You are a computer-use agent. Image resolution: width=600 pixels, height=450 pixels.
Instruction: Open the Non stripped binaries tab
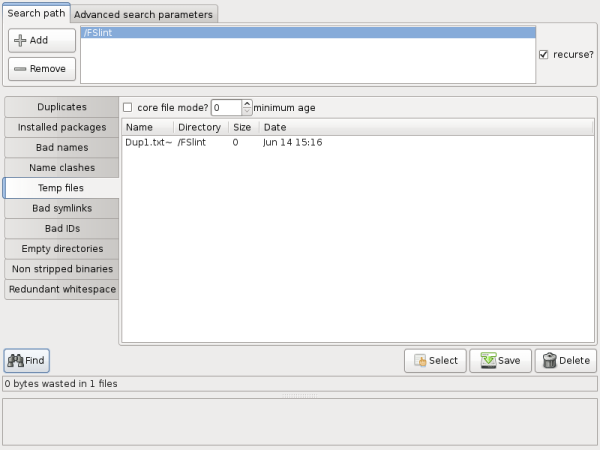(x=62, y=269)
